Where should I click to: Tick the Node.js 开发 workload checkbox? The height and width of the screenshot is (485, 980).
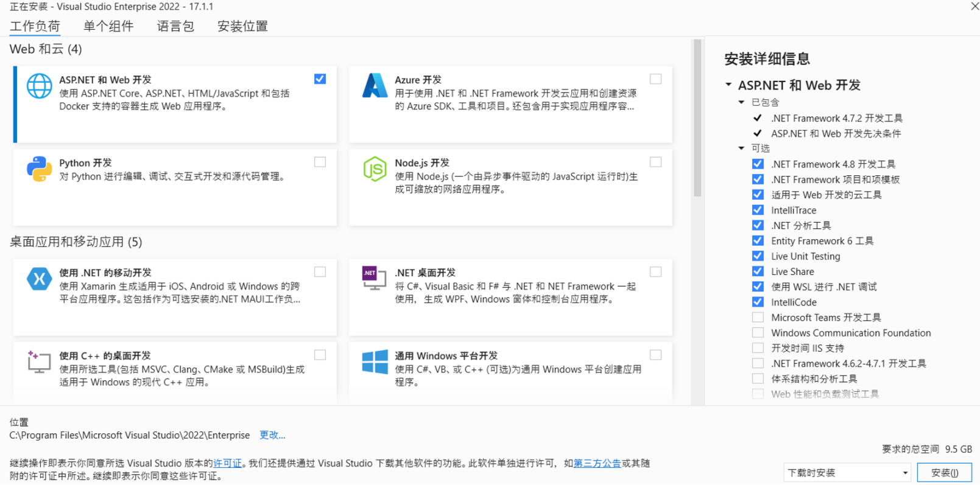tap(655, 162)
